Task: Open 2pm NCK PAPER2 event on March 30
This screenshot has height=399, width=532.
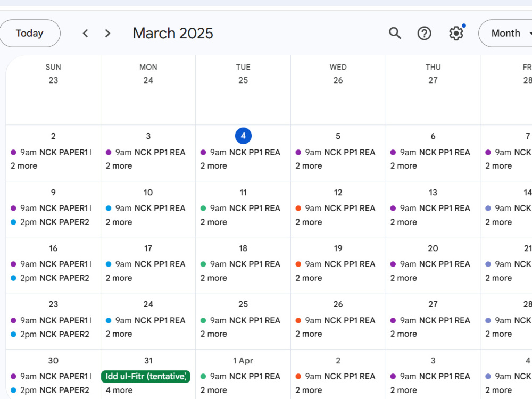Action: click(x=51, y=390)
